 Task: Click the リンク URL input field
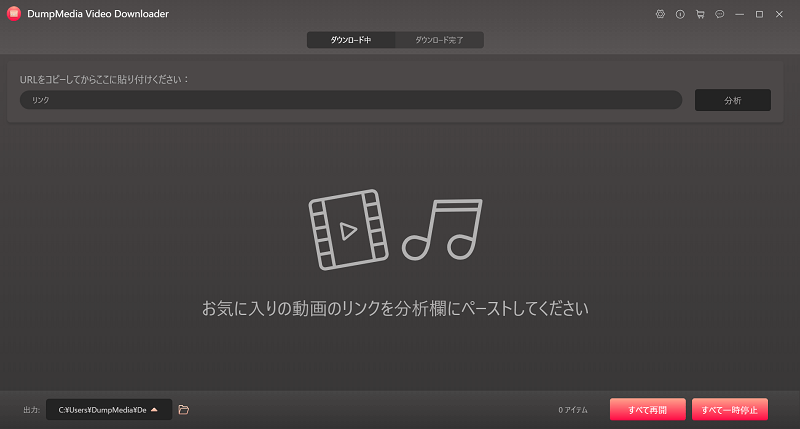pos(351,100)
